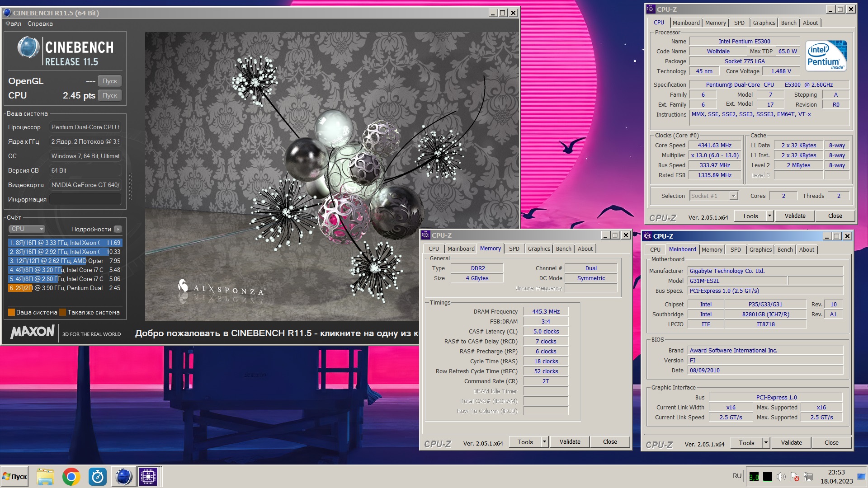Minimize the Memory CPU-Z window
Screen dimensions: 868x488
(605, 235)
